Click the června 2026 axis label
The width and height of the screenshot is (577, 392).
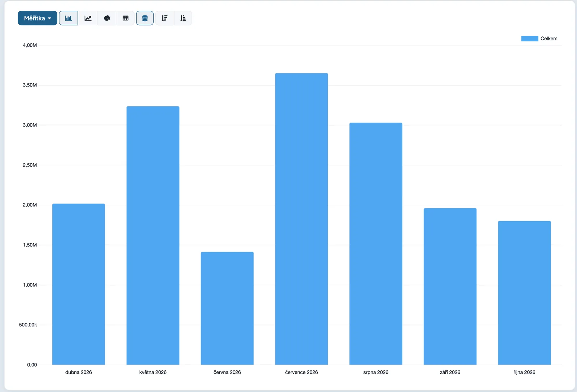click(227, 372)
